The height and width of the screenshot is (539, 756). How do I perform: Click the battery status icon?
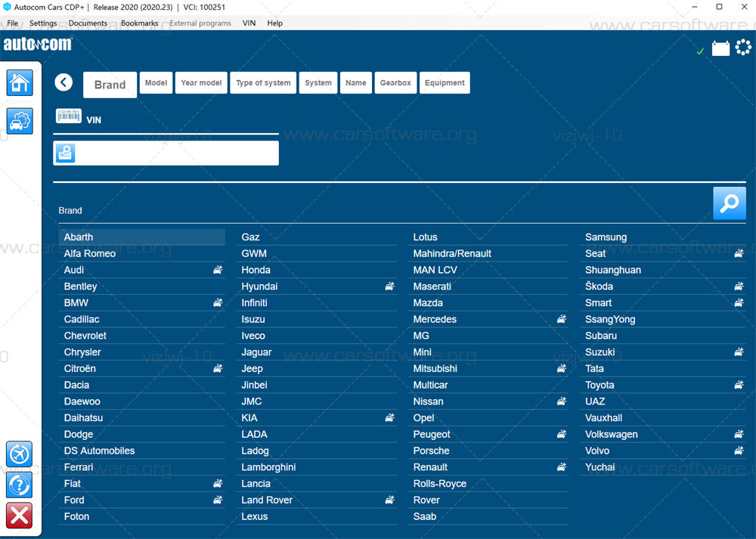click(x=720, y=48)
